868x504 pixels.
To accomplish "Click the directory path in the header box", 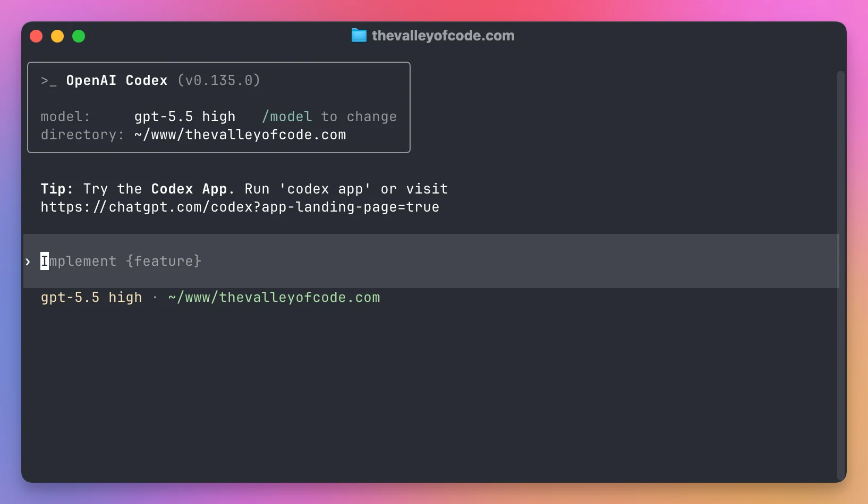I will click(x=240, y=135).
